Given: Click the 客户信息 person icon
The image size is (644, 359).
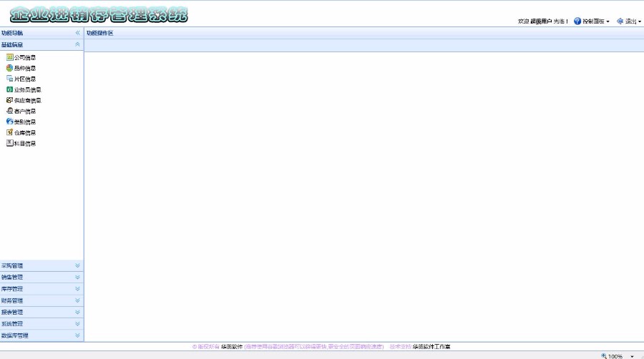Looking at the screenshot, I should pyautogui.click(x=9, y=111).
